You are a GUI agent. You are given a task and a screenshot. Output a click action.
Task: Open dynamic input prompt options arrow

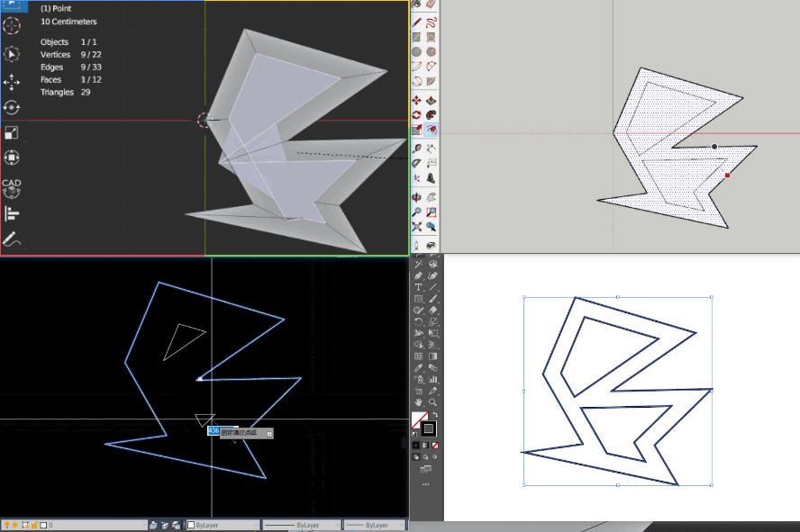point(269,434)
